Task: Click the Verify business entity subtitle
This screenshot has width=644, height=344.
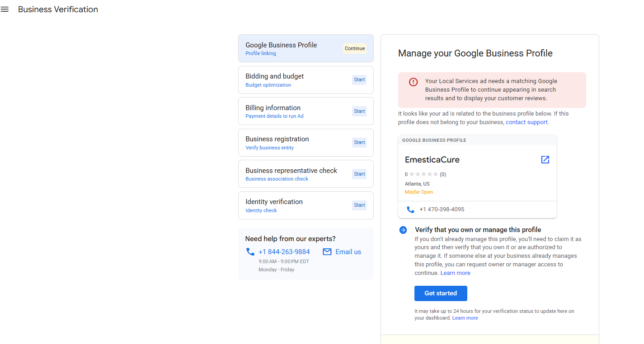Action: (x=270, y=148)
